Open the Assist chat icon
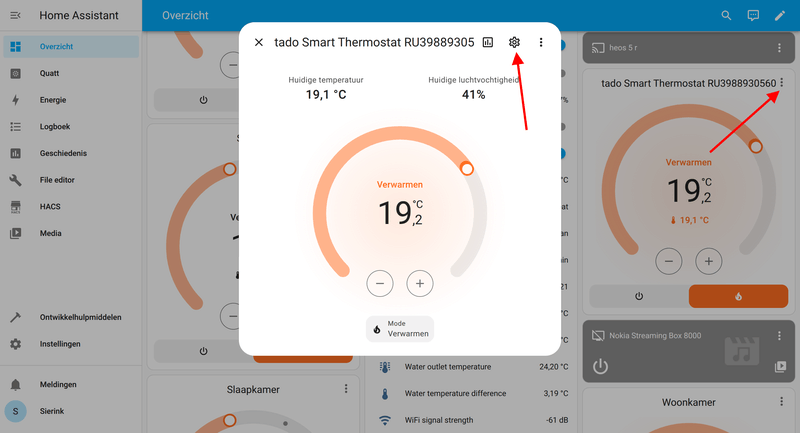The width and height of the screenshot is (800, 433). (x=753, y=15)
